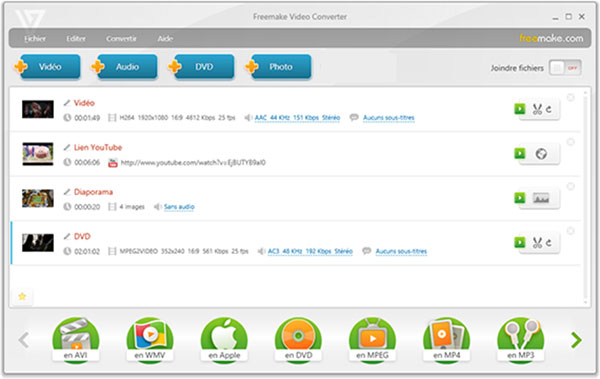Click the globe icon on Lien YouTube row
This screenshot has height=379, width=600.
coord(541,154)
